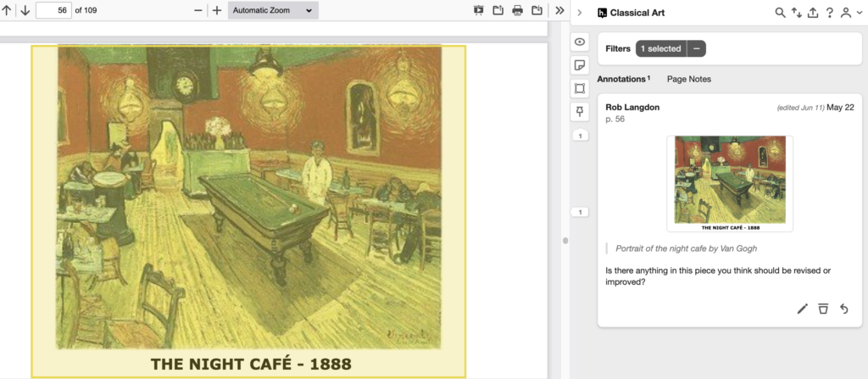Open the PDF tools overflow menu
Screen dimensions: 868x379
tap(559, 10)
